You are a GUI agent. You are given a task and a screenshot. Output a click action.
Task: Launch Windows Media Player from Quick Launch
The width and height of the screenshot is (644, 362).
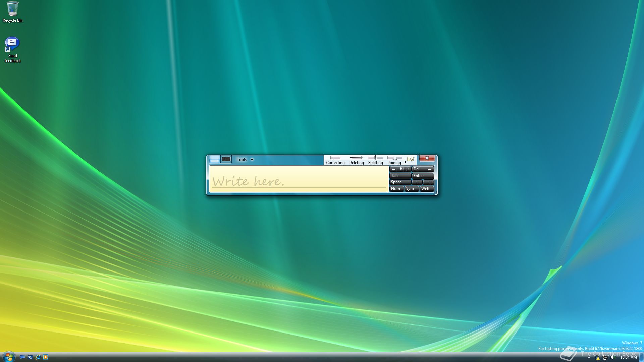(x=46, y=357)
